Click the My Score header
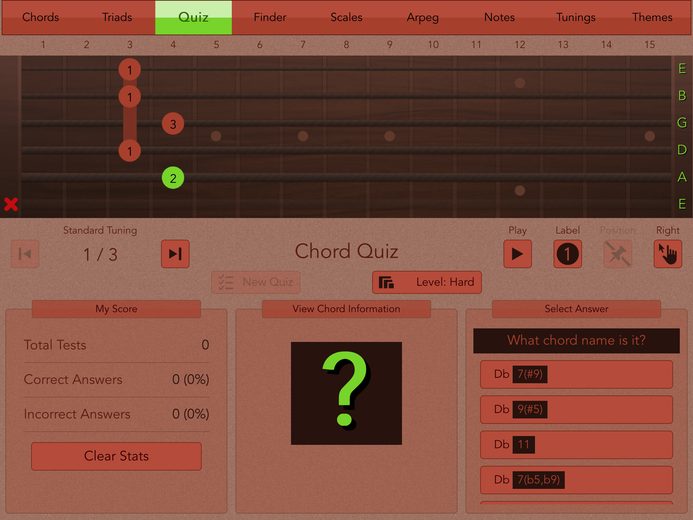Image resolution: width=693 pixels, height=520 pixels. [116, 309]
